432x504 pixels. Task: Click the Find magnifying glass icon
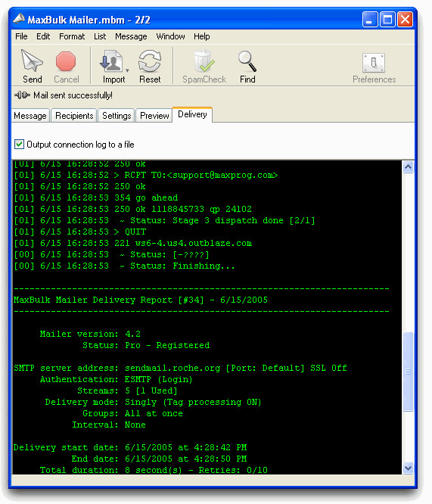click(x=247, y=61)
